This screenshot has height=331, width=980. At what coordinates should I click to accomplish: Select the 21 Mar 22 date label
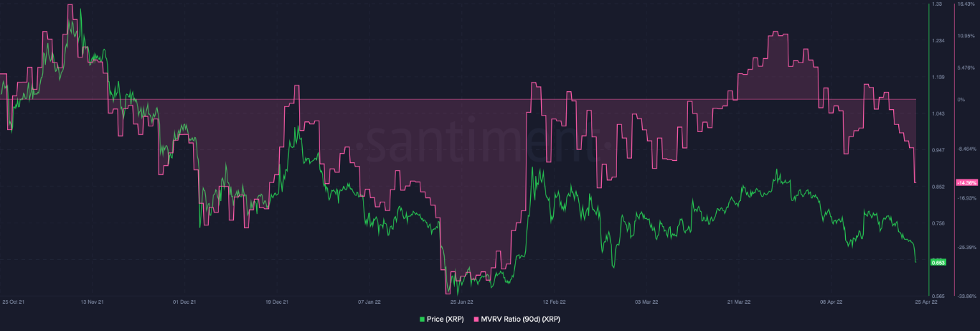click(x=738, y=303)
